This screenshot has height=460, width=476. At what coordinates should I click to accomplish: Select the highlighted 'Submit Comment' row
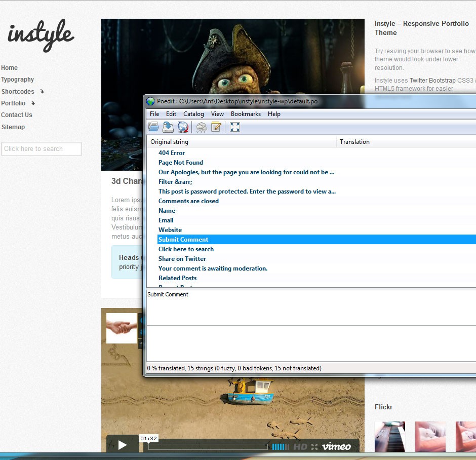(x=316, y=240)
